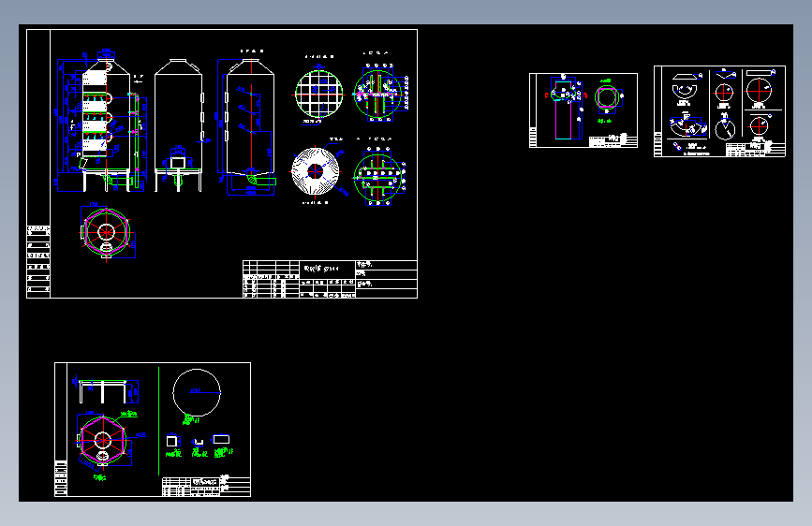Viewport: 812px width, 526px height.
Task: Select the lower green pipe-distribution circle view
Action: (379, 177)
